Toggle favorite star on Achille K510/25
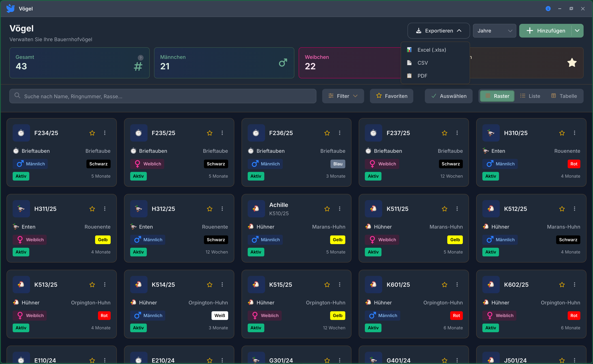The image size is (593, 364). point(327,209)
